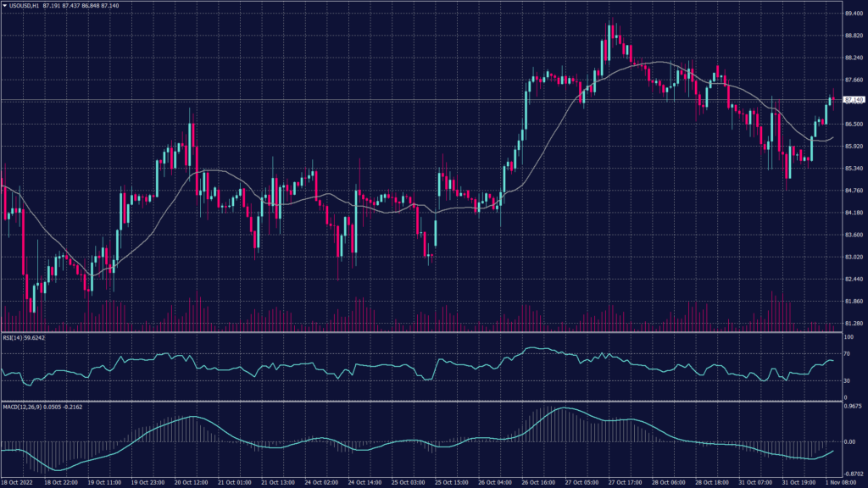Screen dimensions: 868x488
Task: Click the separator between price and RSI panes
Action: pyautogui.click(x=424, y=332)
